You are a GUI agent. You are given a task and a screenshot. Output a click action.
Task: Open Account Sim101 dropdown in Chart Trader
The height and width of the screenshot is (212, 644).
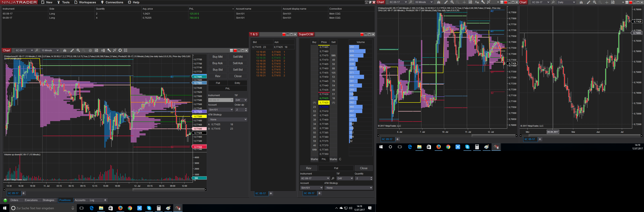point(220,110)
